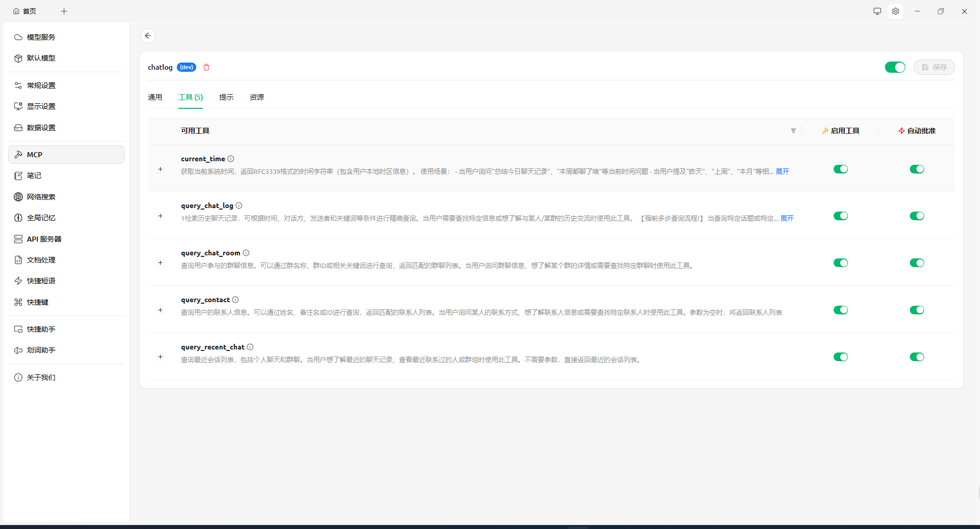Disable the chatlog server main toggle
This screenshot has height=529, width=980.
pyautogui.click(x=895, y=67)
